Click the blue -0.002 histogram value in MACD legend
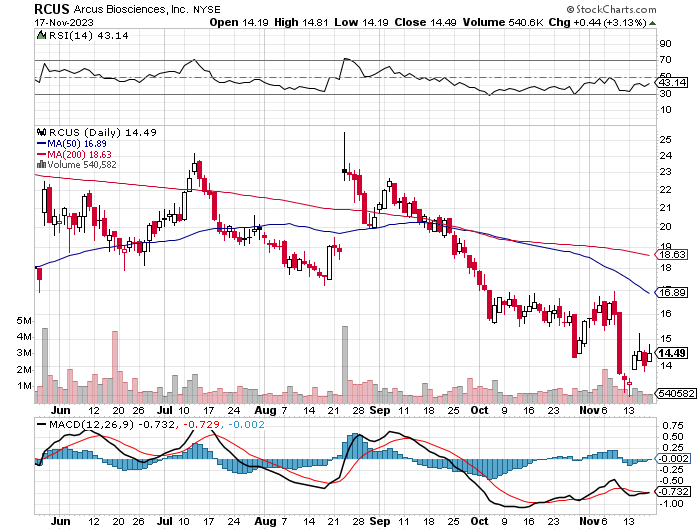The image size is (700, 530). [246, 424]
